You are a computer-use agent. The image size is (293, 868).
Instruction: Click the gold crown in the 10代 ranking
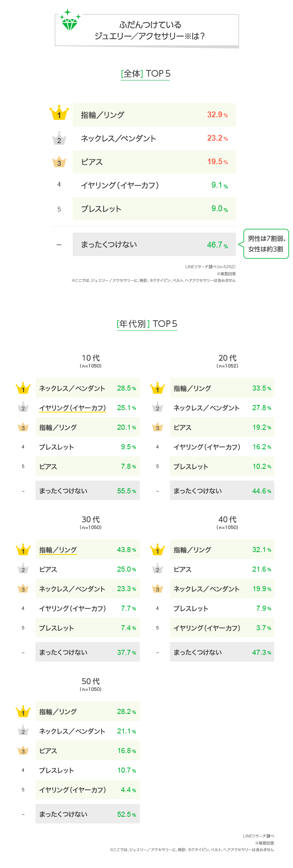[23, 388]
